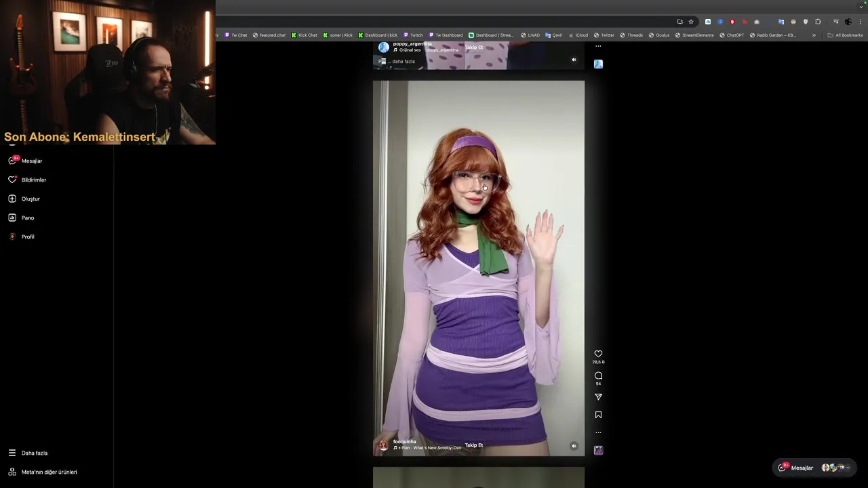Share the fooquinha reel with the paper plane icon
The width and height of the screenshot is (868, 488).
click(x=598, y=396)
